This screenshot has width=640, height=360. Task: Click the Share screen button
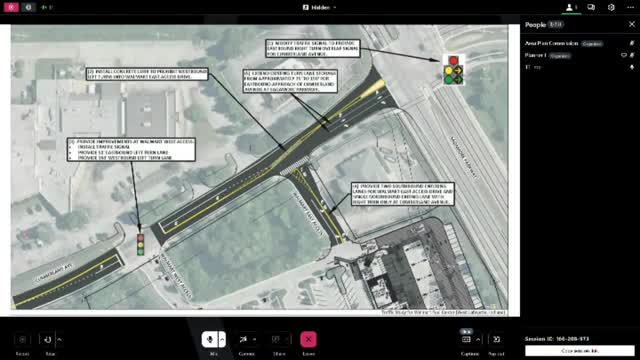tap(276, 339)
